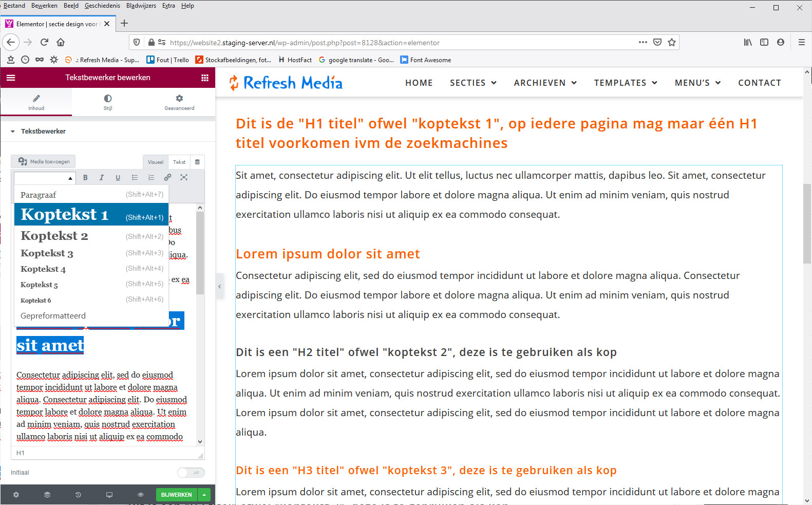812x505 pixels.
Task: Click the H1 element path in status bar
Action: 21,453
